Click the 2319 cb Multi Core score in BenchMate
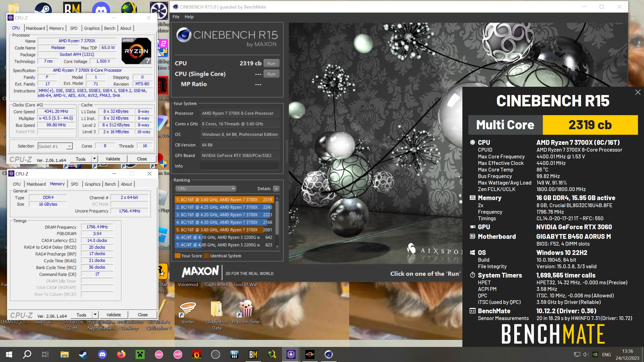 [x=590, y=125]
